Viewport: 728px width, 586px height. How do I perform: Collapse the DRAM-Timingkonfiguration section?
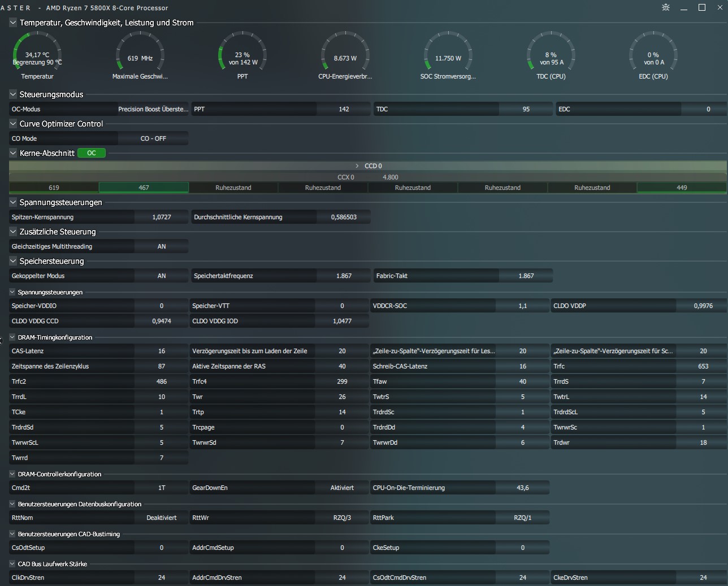tap(13, 337)
